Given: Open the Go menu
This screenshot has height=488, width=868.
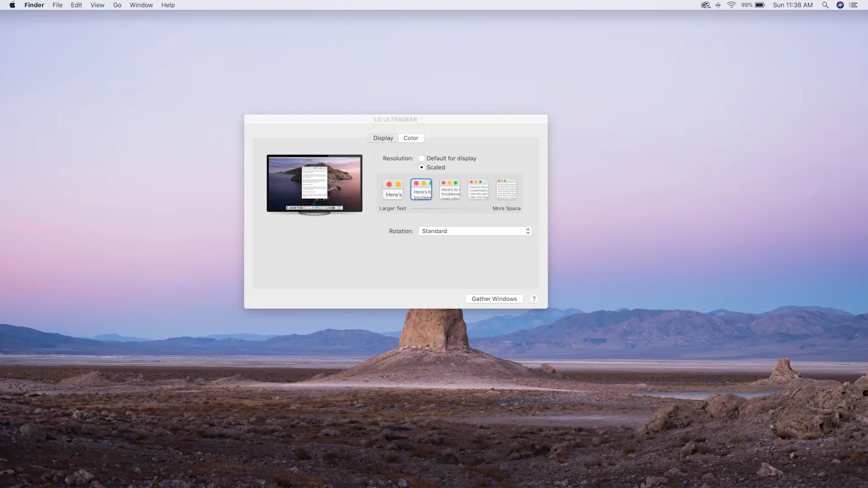Looking at the screenshot, I should [117, 5].
